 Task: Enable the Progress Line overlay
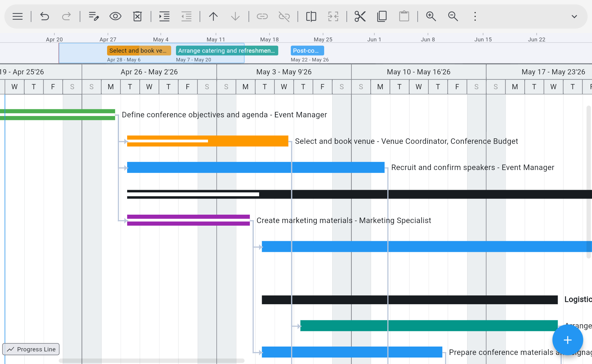(x=31, y=349)
